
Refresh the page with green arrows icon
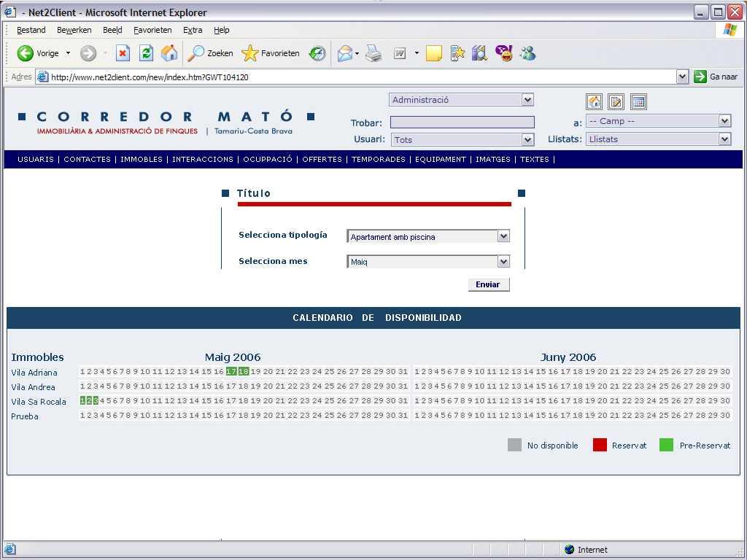[146, 53]
